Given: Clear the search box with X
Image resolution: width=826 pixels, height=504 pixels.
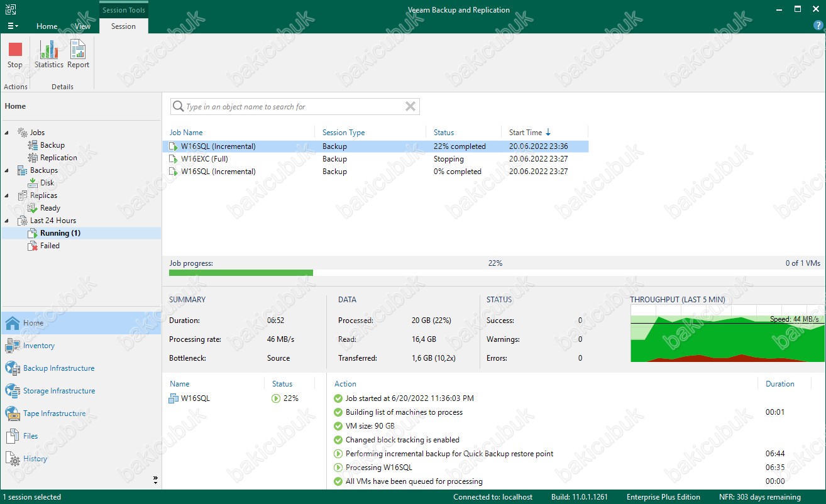Looking at the screenshot, I should pyautogui.click(x=410, y=107).
